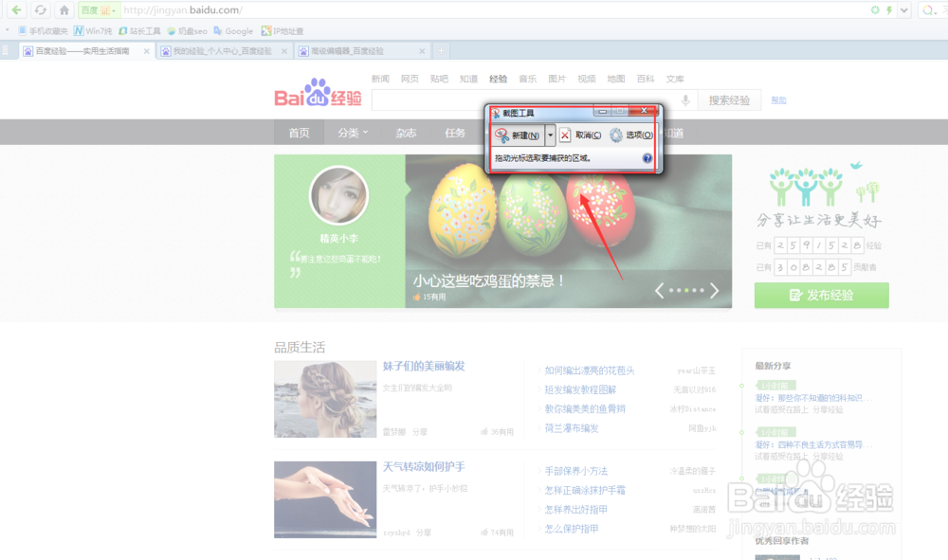This screenshot has height=560, width=948.
Task: Refresh the page with the reload icon
Action: [40, 10]
